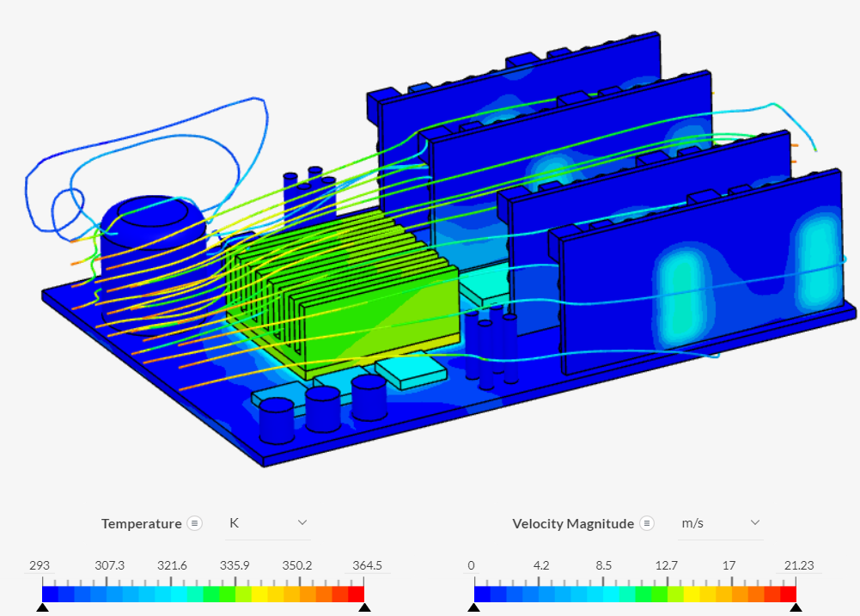Select the right triangle handle of velocity scale
Image resolution: width=860 pixels, height=616 pixels.
796,607
